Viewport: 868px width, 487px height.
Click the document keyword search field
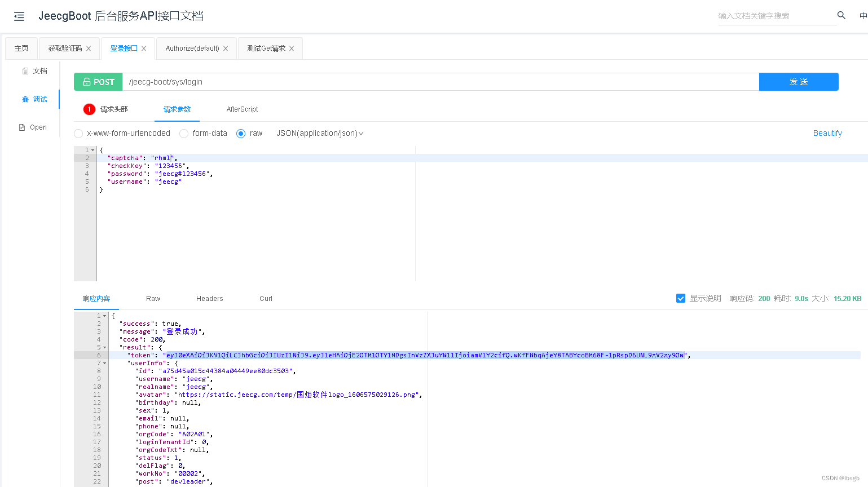coord(777,16)
